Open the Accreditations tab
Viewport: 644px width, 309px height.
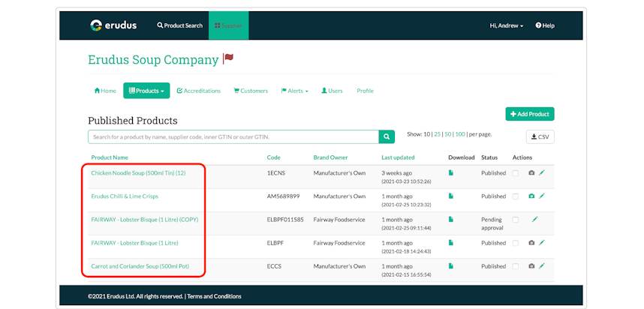[199, 91]
